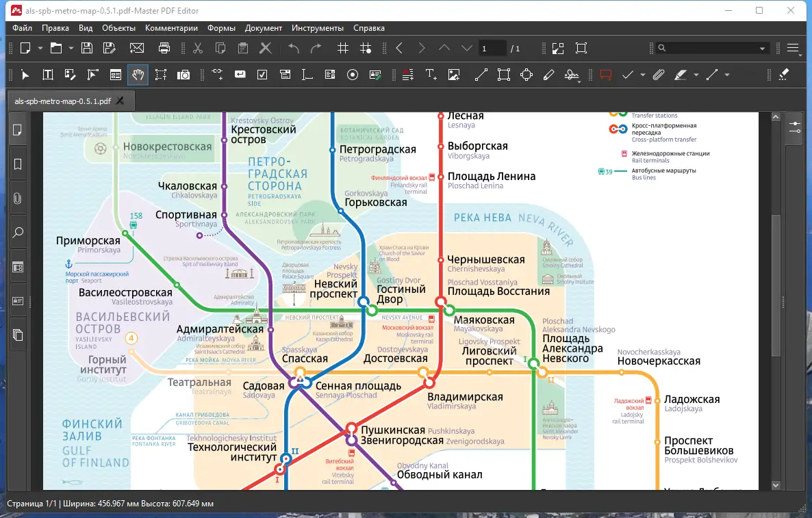The image size is (812, 518).
Task: Click the Snapshot camera tool
Action: [x=183, y=75]
